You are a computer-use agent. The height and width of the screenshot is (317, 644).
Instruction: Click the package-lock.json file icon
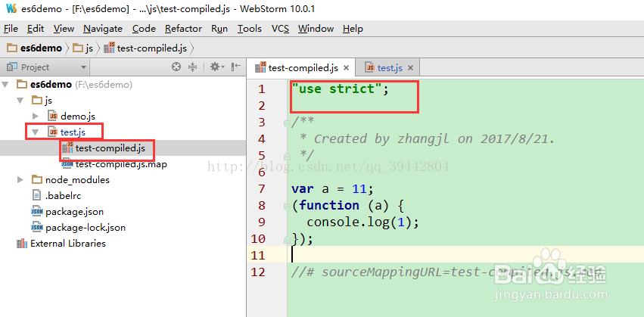coord(37,228)
